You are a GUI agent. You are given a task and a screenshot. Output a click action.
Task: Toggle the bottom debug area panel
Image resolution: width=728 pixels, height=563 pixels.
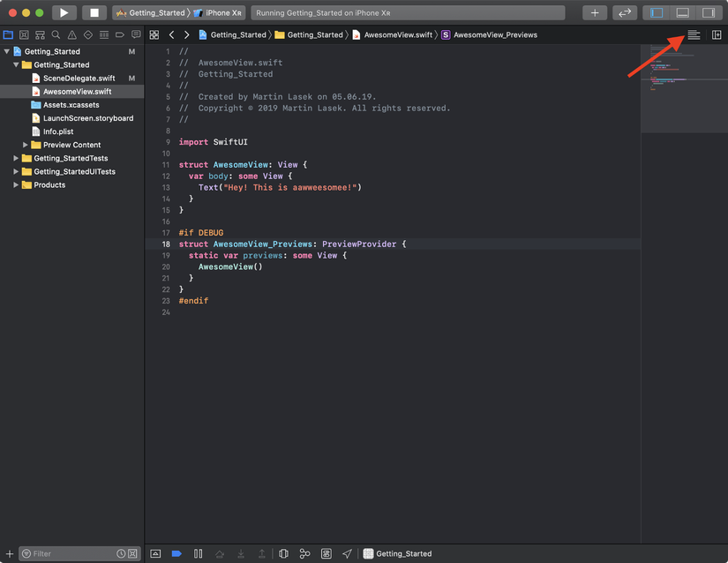coord(682,13)
